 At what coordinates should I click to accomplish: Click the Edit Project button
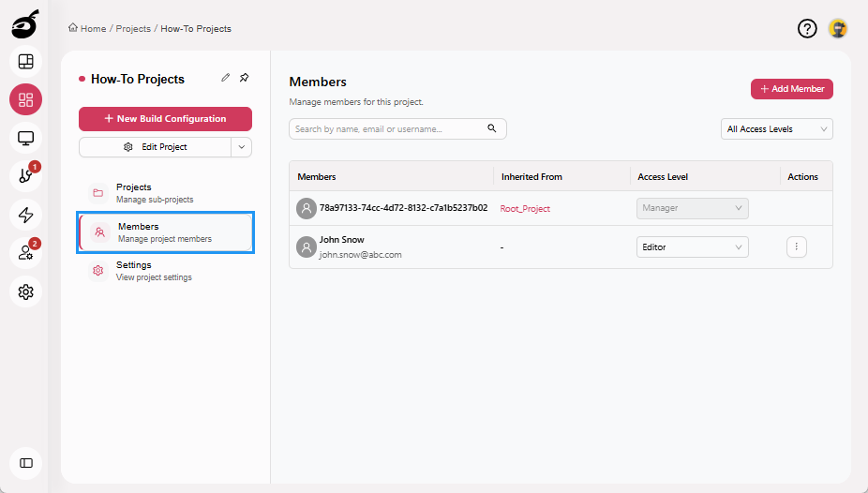pos(155,147)
